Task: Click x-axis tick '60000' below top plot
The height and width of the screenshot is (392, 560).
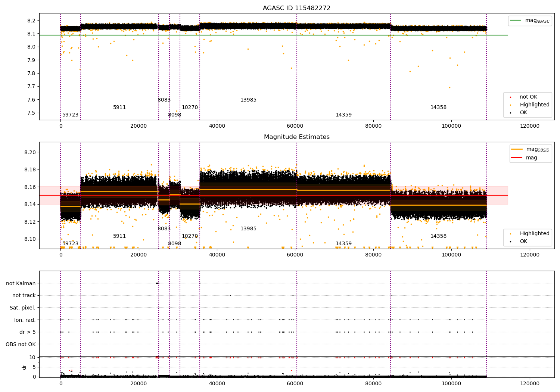Action: coord(295,126)
